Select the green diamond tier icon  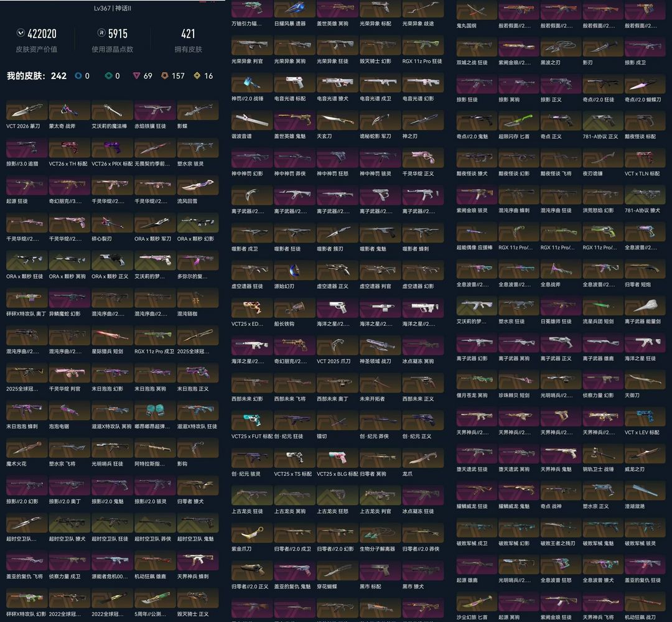pyautogui.click(x=109, y=76)
